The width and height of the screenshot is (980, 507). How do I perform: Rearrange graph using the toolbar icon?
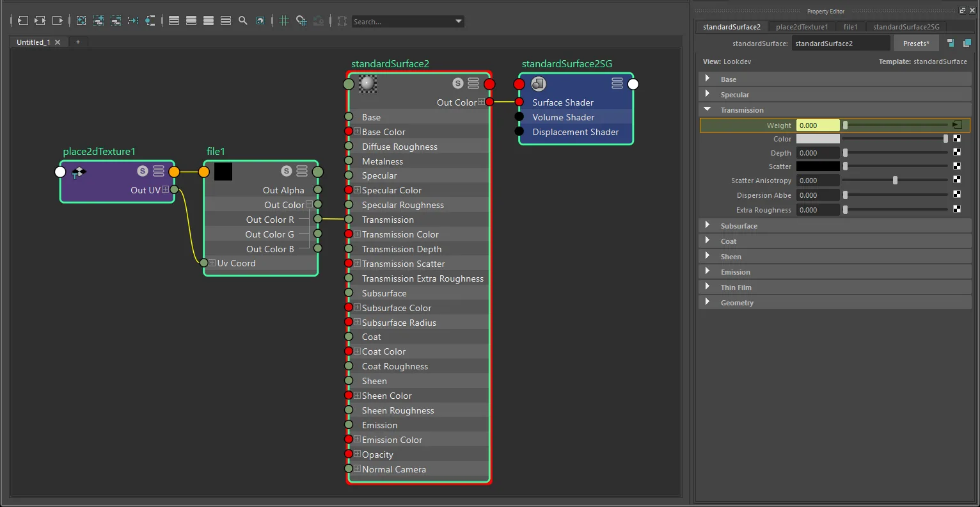pyautogui.click(x=133, y=21)
